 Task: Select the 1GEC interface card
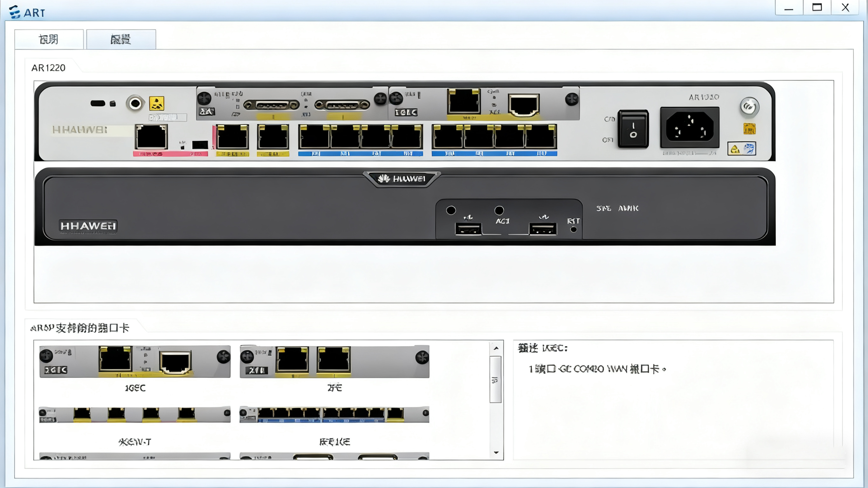(134, 362)
